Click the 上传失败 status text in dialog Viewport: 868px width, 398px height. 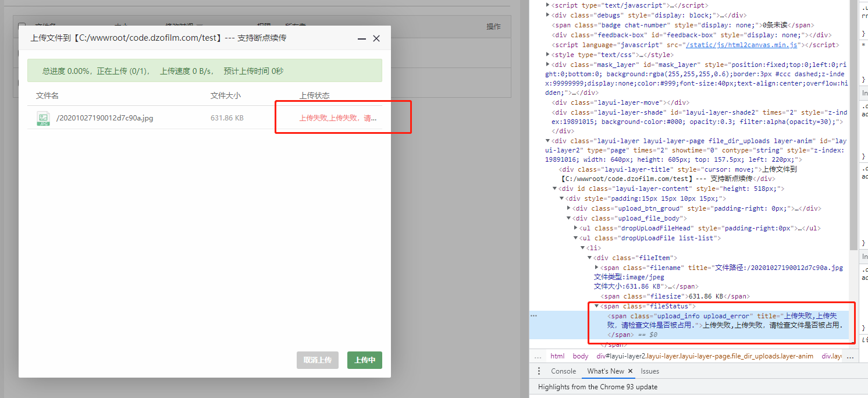coord(338,118)
